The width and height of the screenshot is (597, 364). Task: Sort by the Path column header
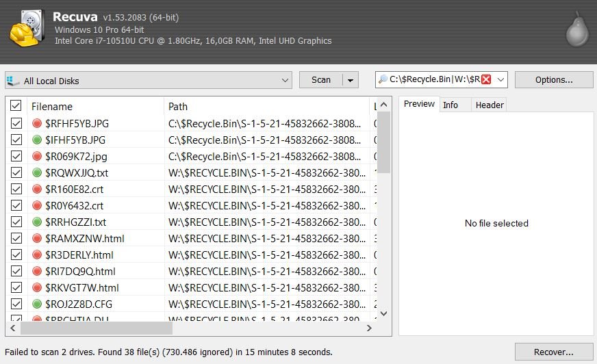click(267, 106)
